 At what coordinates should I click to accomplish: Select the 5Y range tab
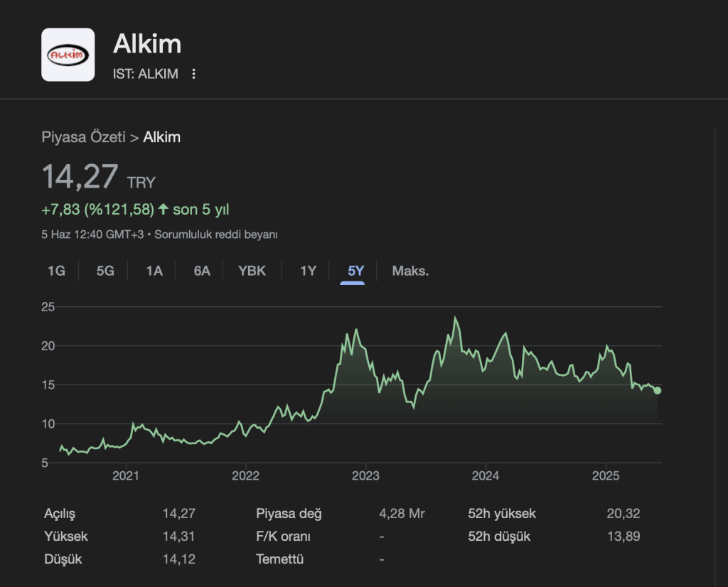click(355, 271)
